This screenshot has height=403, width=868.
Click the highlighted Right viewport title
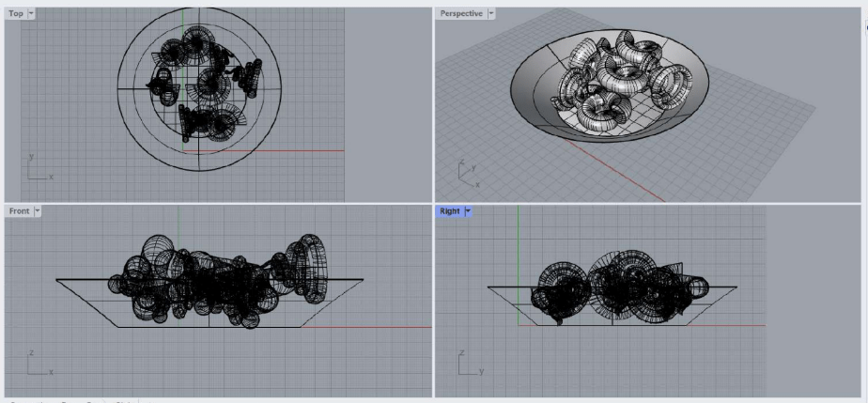click(450, 211)
